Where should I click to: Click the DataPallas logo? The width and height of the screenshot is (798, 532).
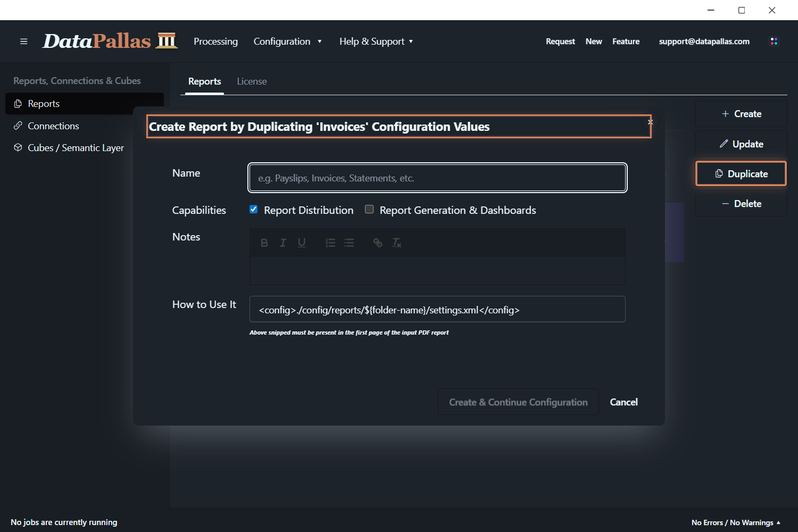pyautogui.click(x=110, y=41)
